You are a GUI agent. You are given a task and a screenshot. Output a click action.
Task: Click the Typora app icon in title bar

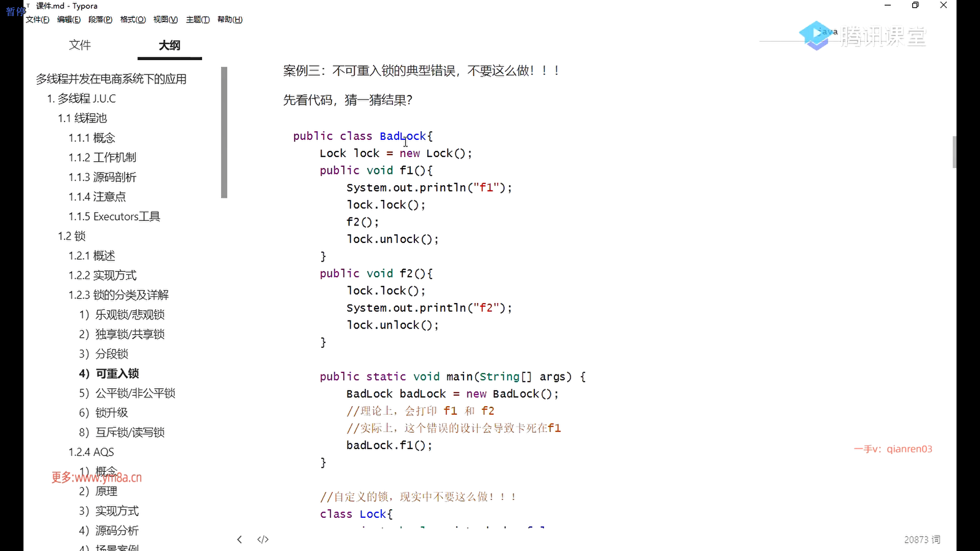(x=29, y=6)
